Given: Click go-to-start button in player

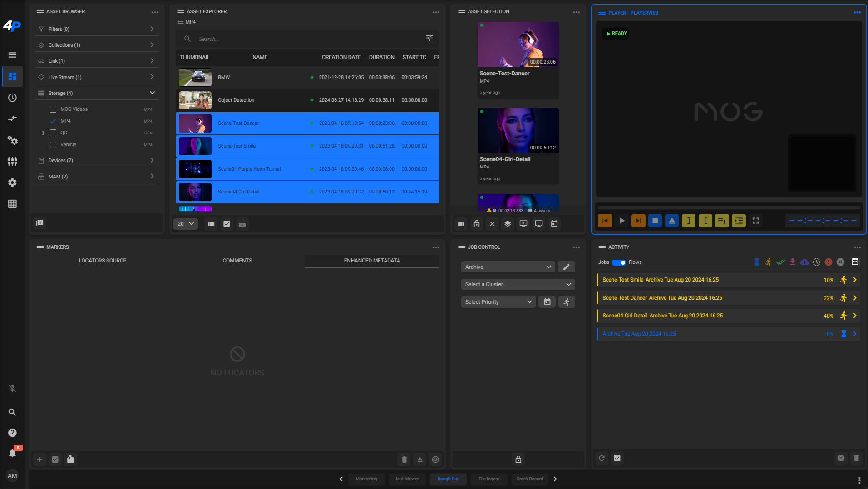Looking at the screenshot, I should (x=605, y=221).
